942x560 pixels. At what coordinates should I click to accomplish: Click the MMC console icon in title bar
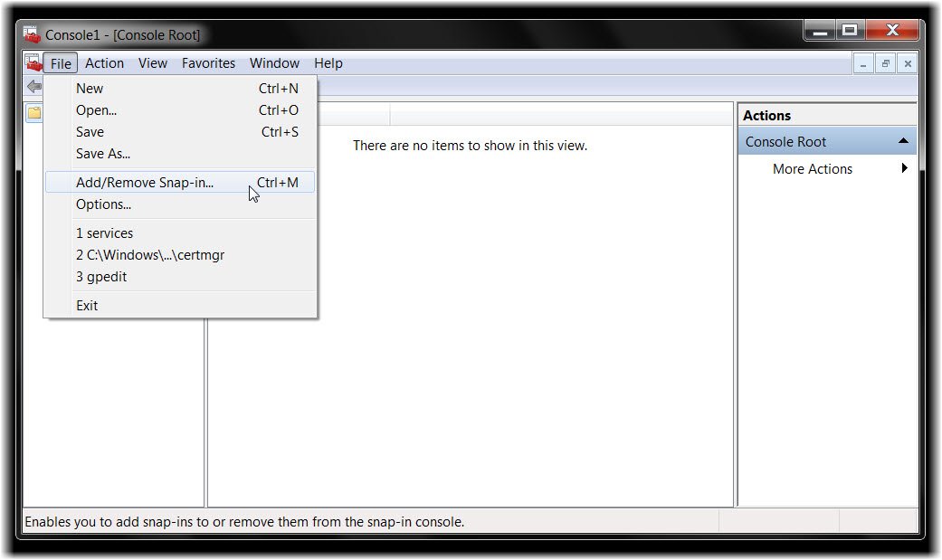32,34
